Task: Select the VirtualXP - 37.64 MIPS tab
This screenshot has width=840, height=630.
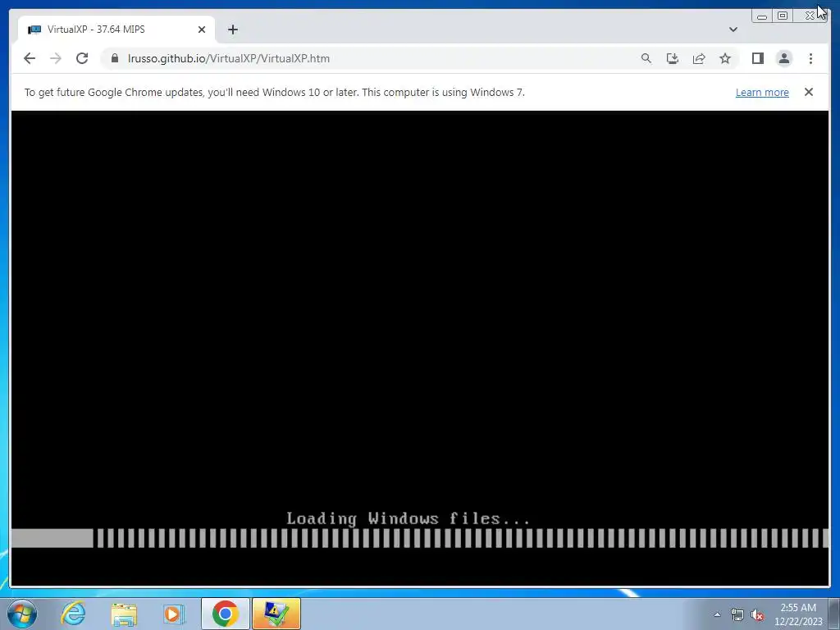Action: coord(116,30)
